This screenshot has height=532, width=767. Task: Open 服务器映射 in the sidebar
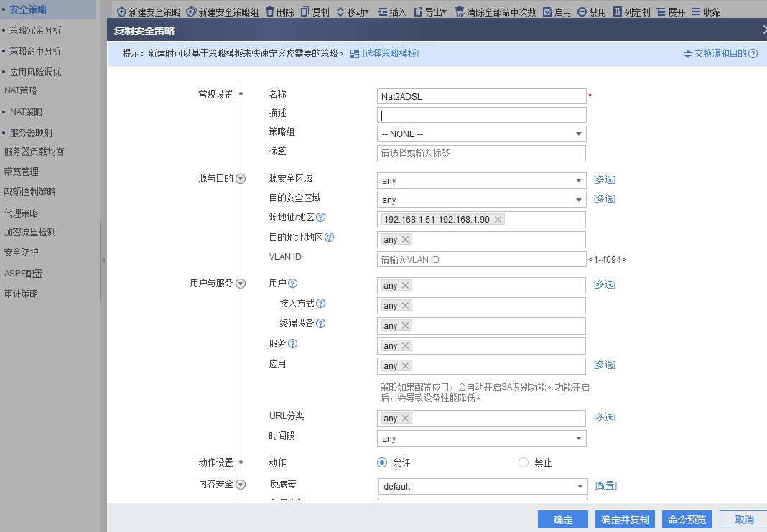point(32,133)
